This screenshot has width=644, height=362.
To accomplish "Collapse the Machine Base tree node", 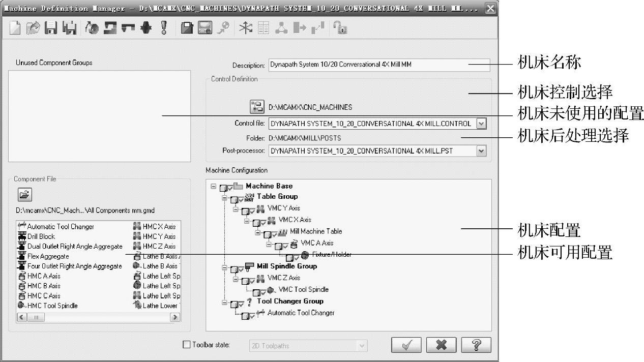I will coord(213,186).
